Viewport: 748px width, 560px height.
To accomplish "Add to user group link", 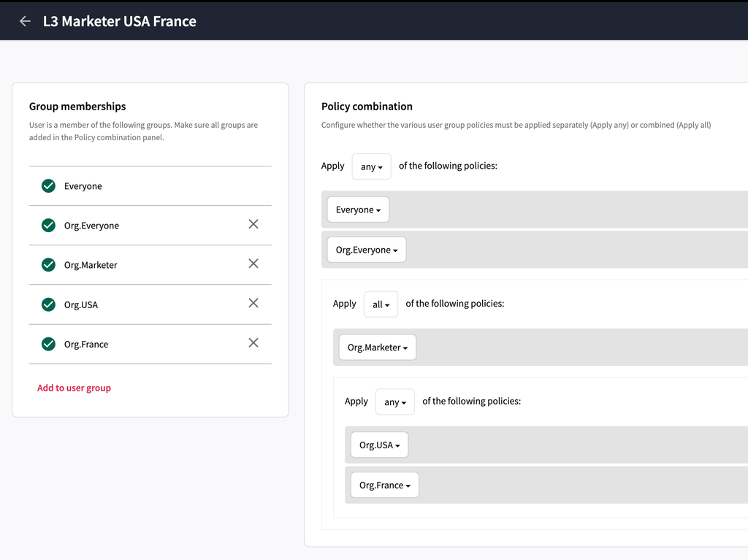I will [74, 388].
